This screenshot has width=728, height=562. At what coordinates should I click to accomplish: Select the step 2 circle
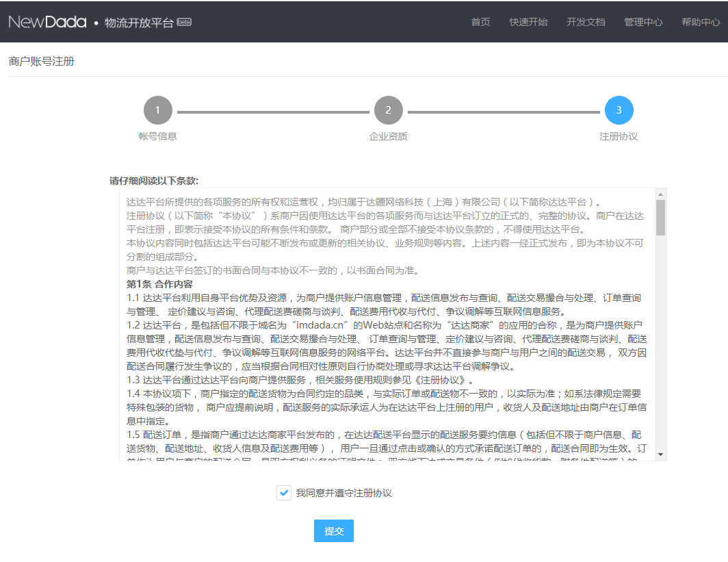388,110
